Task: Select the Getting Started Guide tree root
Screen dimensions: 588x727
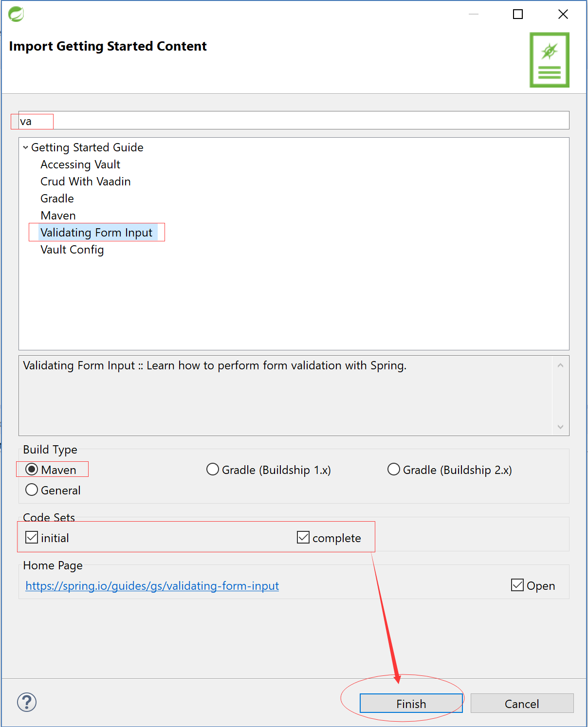Action: point(87,147)
